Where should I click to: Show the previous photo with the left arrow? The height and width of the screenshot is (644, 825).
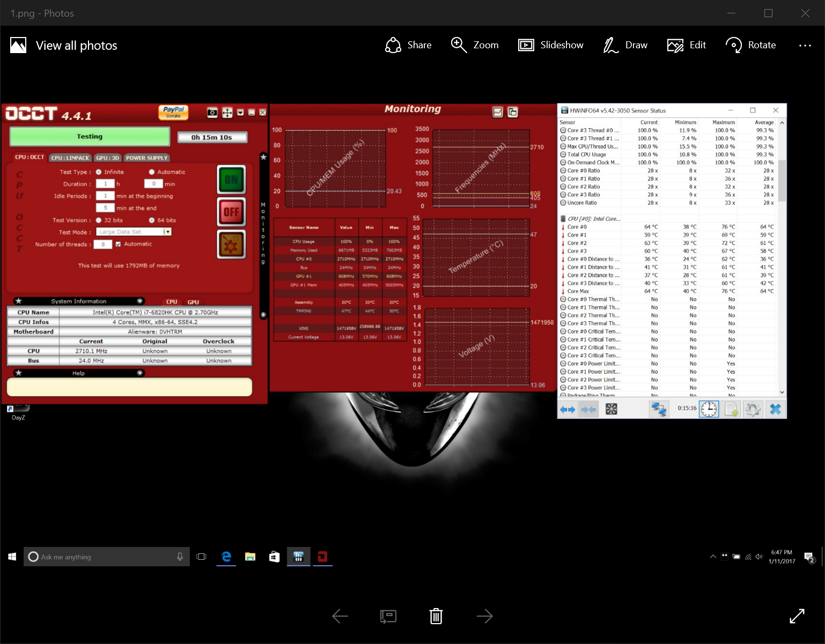pyautogui.click(x=340, y=616)
